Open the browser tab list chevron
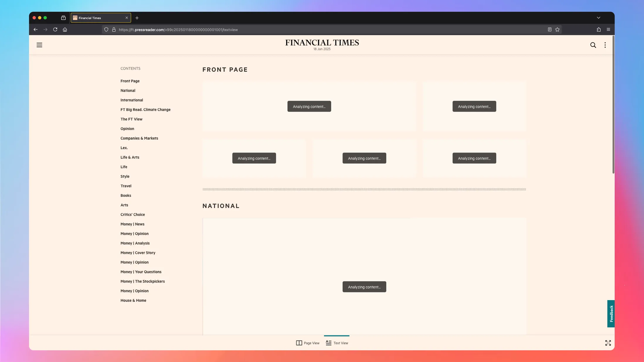 pyautogui.click(x=598, y=18)
